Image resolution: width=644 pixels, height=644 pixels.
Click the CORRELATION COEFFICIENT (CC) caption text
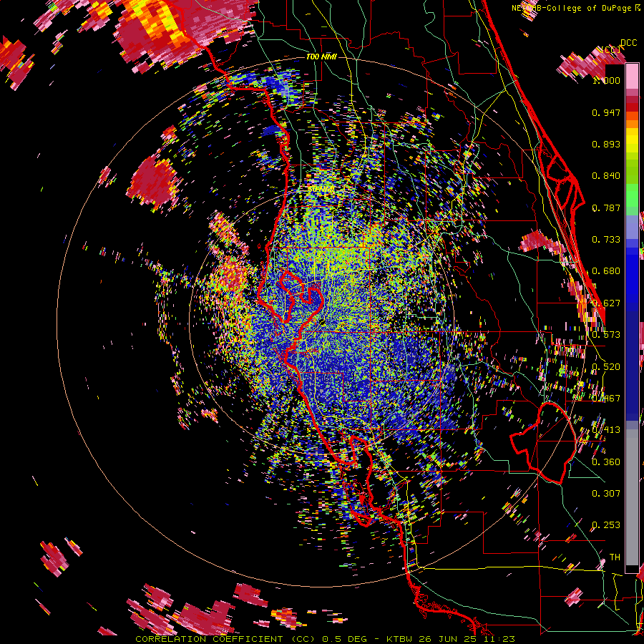click(x=225, y=639)
